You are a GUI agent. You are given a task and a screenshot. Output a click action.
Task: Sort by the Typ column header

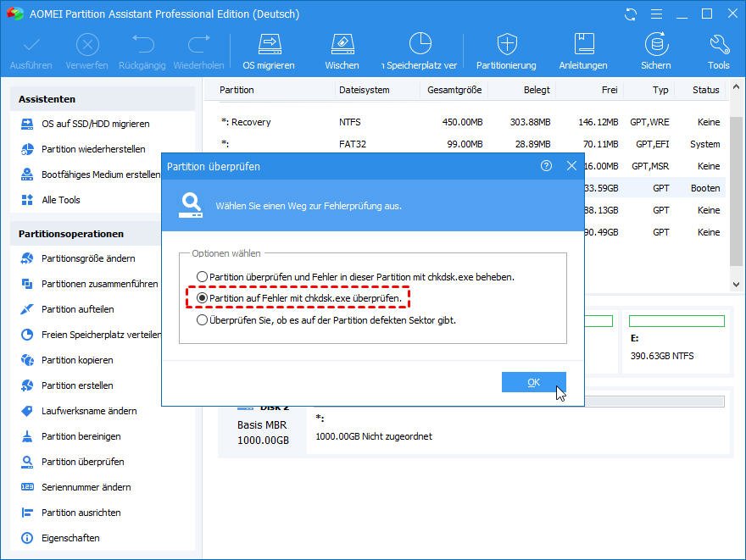(x=660, y=90)
